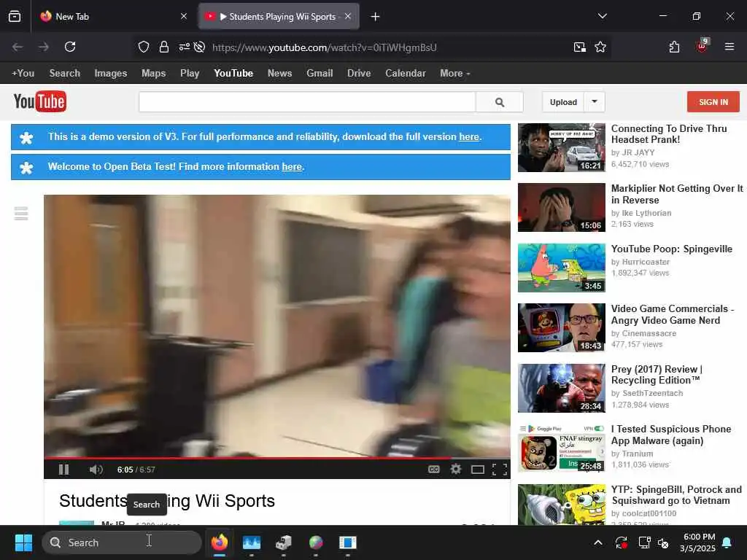Open the tracking protection shield icon

[x=144, y=47]
